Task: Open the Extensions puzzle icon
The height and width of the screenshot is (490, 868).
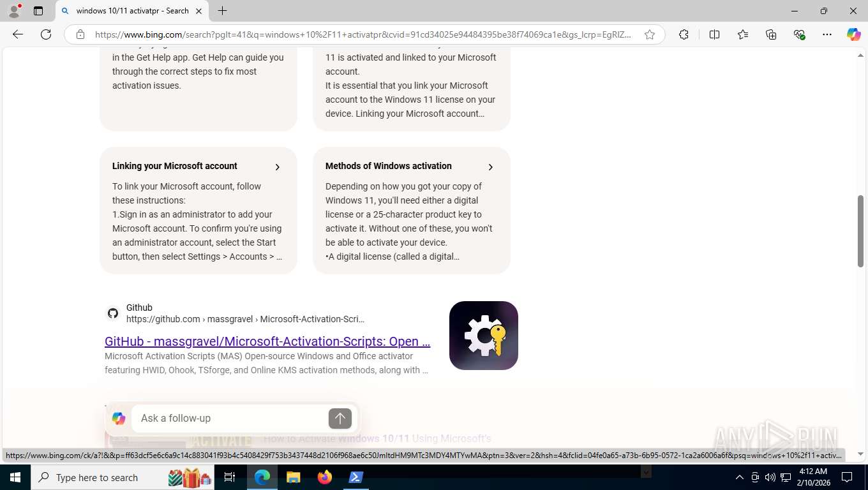Action: pos(684,34)
